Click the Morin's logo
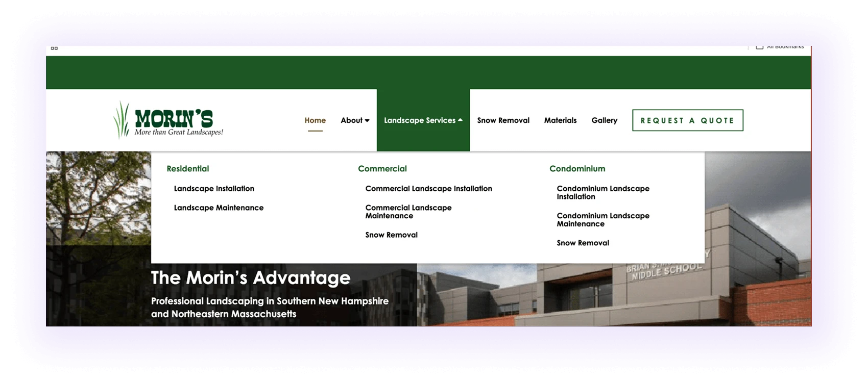Screen dimensions: 868x383 [168, 120]
